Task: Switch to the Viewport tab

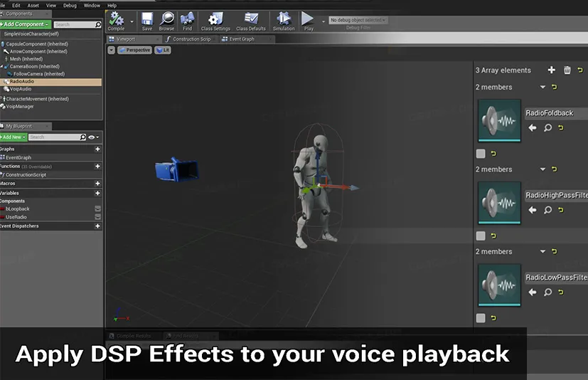Action: point(134,39)
